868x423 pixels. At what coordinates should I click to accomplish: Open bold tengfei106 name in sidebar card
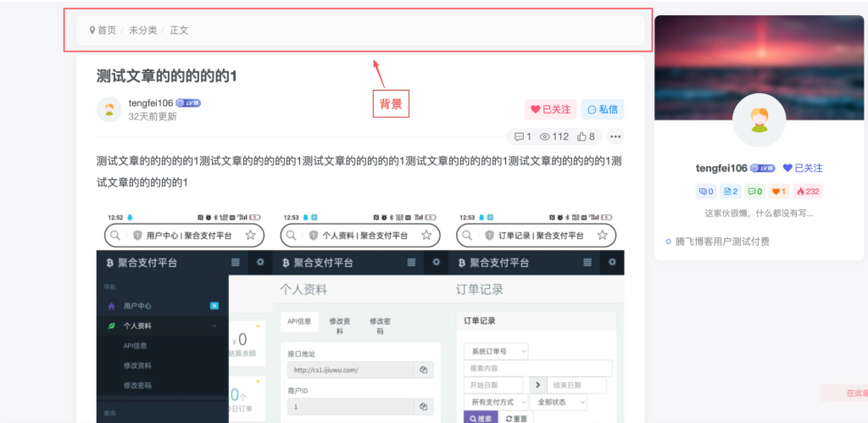[x=721, y=168]
